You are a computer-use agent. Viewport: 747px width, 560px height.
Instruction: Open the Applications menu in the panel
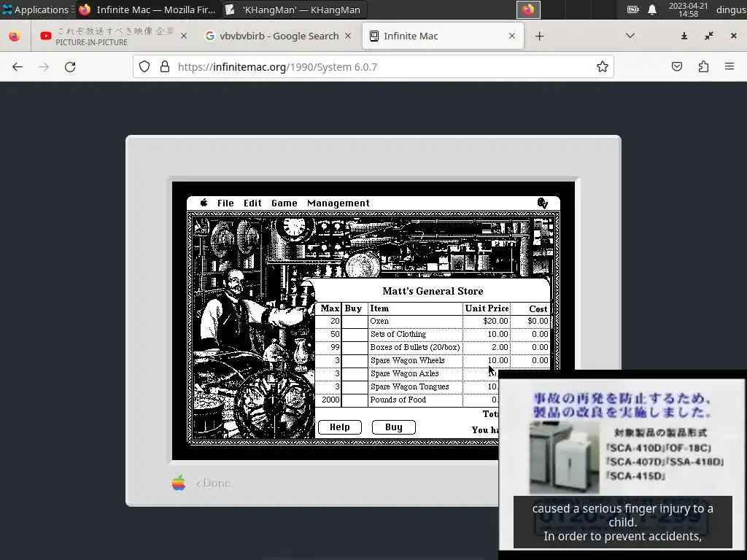36,9
